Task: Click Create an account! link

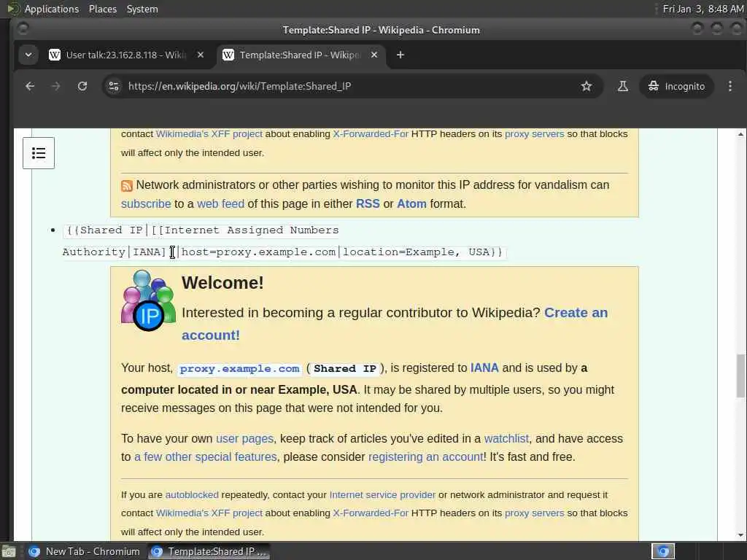Action: 395,324
